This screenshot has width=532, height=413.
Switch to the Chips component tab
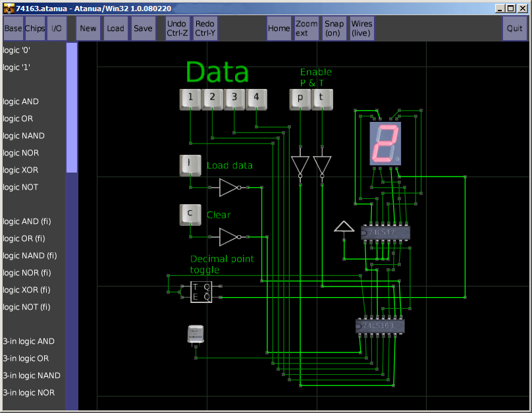click(x=35, y=28)
